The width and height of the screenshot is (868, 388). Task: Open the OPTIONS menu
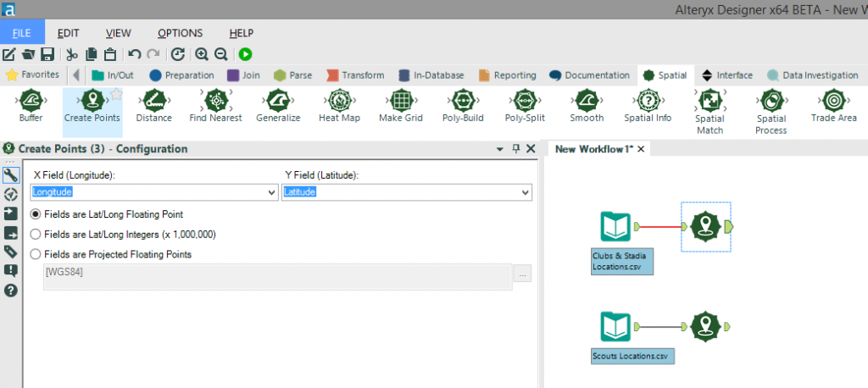pyautogui.click(x=180, y=33)
